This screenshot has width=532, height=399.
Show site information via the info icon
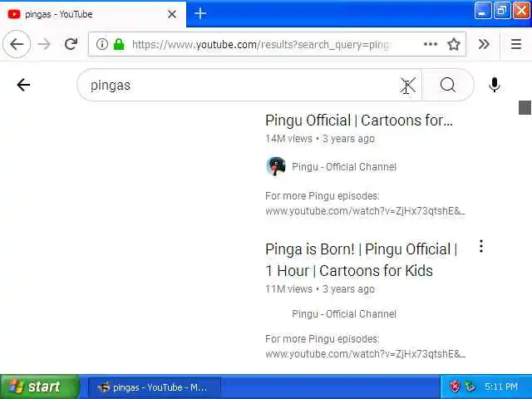pos(101,44)
